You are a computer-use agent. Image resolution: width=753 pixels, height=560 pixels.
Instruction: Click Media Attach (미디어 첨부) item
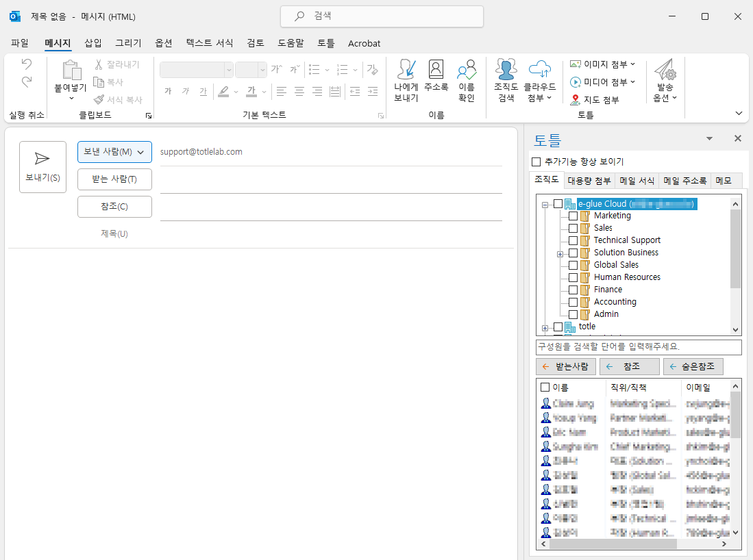[x=602, y=82]
